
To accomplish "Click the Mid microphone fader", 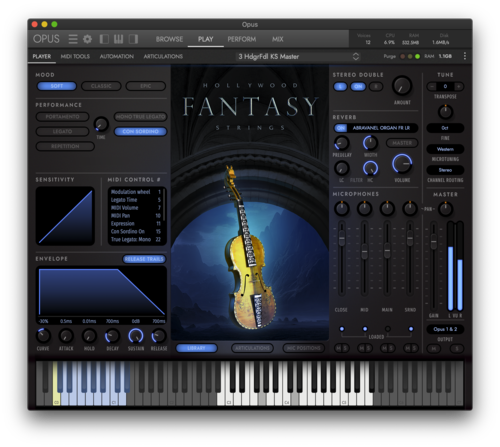I will point(364,252).
